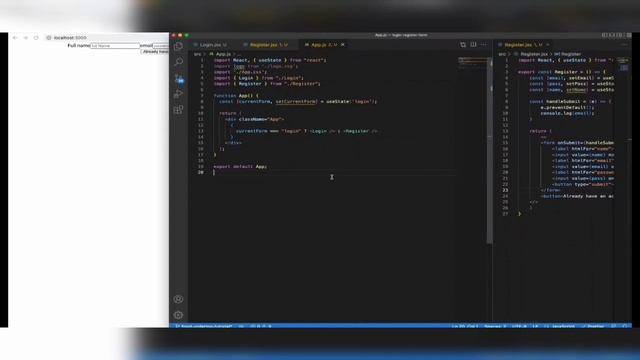Click the browser back arrow
640x360 pixels.
click(15, 38)
